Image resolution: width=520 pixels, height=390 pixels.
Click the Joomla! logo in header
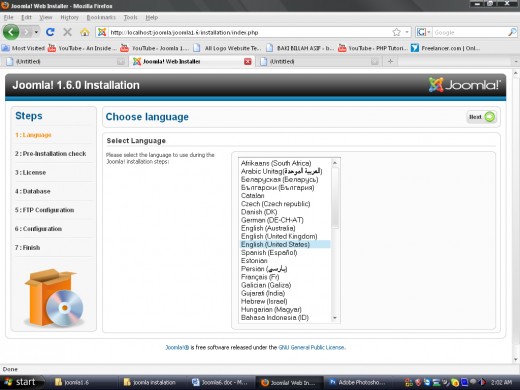click(465, 85)
